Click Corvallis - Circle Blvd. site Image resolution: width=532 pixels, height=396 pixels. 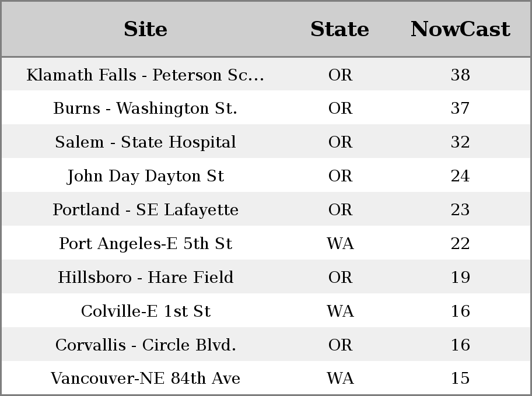pyautogui.click(x=145, y=345)
